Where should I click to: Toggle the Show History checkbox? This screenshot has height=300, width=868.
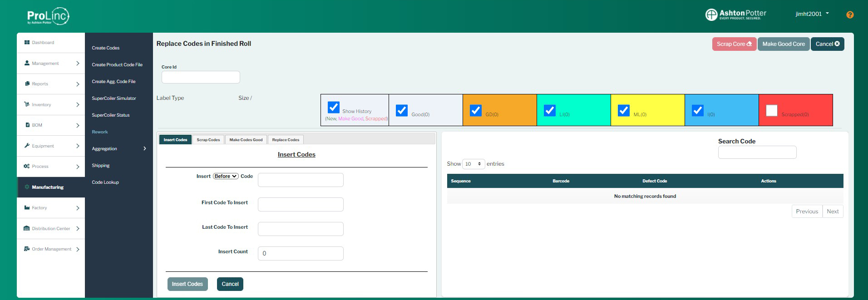click(x=334, y=107)
